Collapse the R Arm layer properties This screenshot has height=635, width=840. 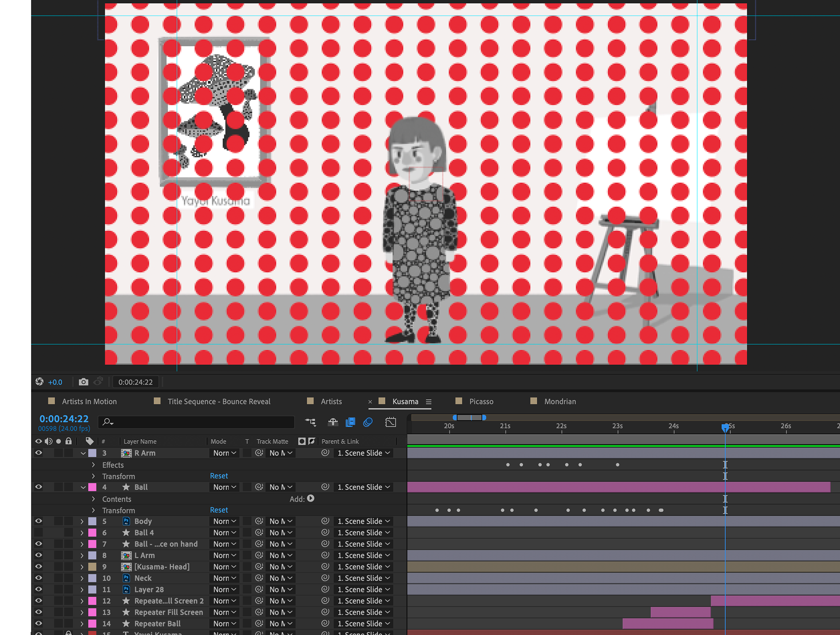coord(83,453)
